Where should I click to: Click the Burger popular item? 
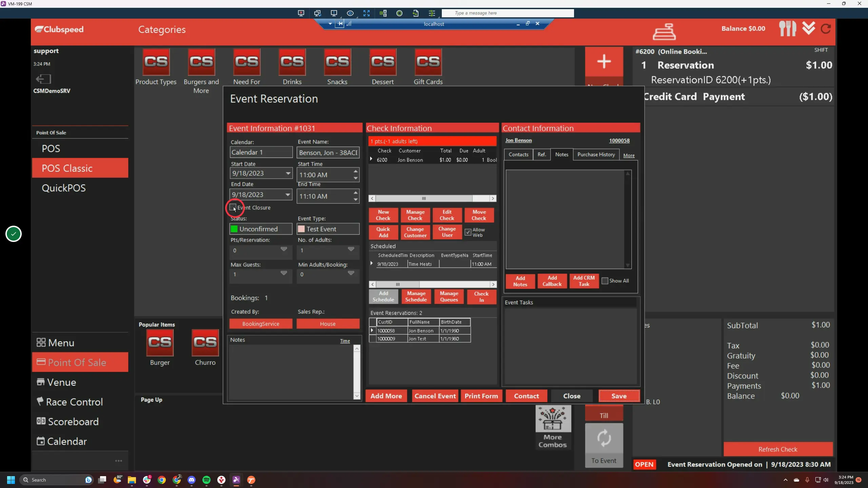[x=160, y=342]
